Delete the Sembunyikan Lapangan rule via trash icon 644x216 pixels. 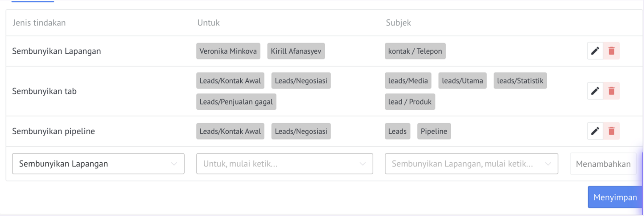611,51
